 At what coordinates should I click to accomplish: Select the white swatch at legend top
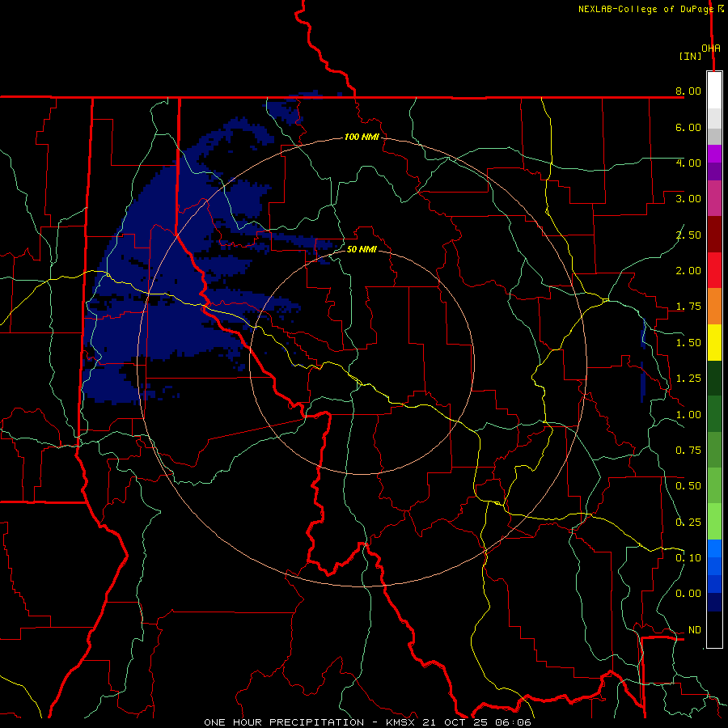tap(714, 91)
